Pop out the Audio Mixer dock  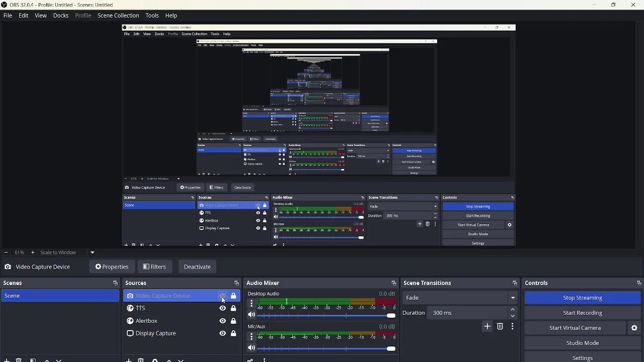click(x=393, y=283)
